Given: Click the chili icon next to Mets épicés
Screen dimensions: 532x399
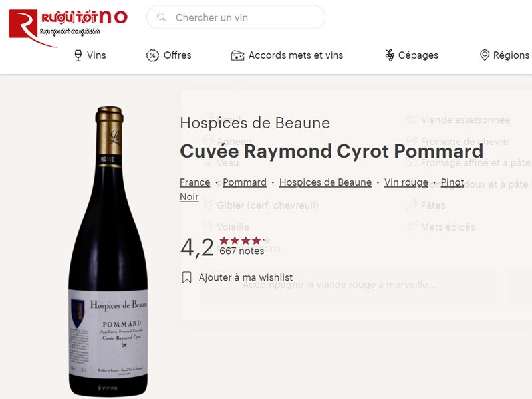Looking at the screenshot, I should coord(412,226).
